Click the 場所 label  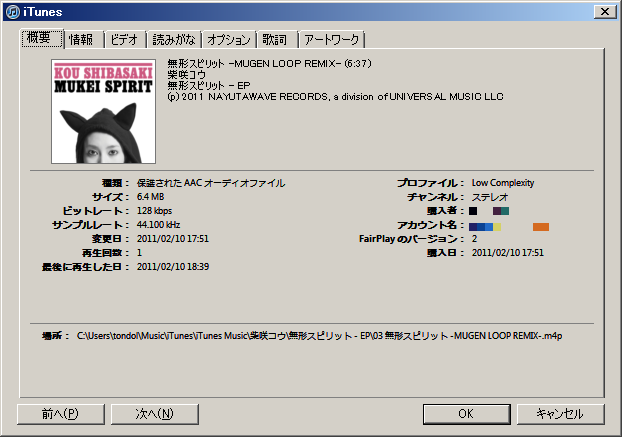click(x=56, y=336)
